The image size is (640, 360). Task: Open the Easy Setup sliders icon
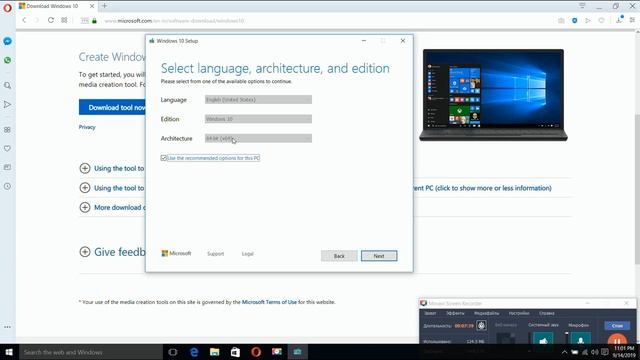[x=632, y=20]
